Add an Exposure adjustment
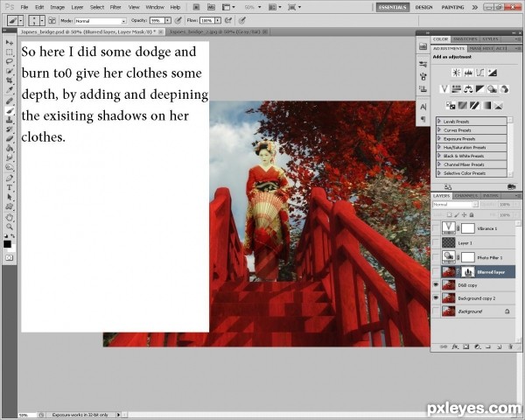 tap(492, 73)
